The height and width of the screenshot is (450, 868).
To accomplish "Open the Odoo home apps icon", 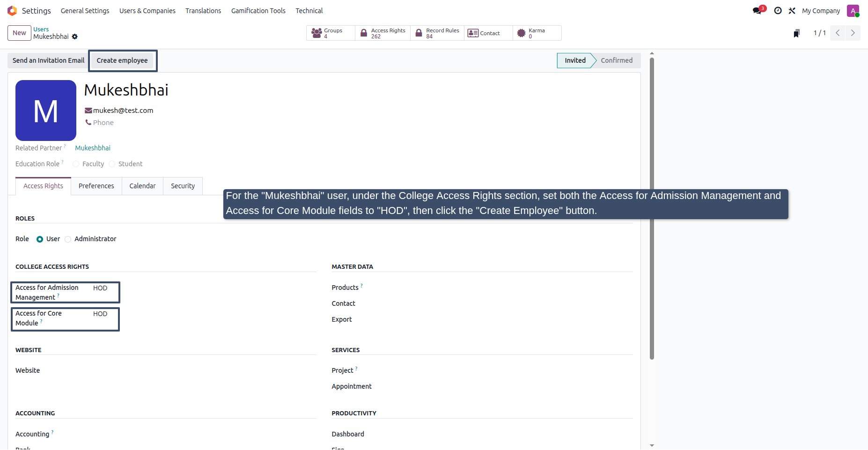I will coord(12,10).
